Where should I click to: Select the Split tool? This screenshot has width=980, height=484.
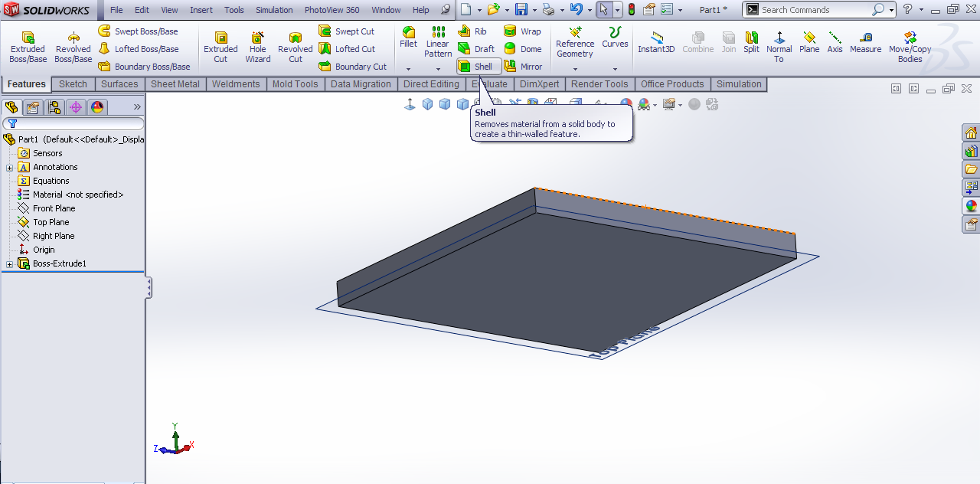point(752,43)
